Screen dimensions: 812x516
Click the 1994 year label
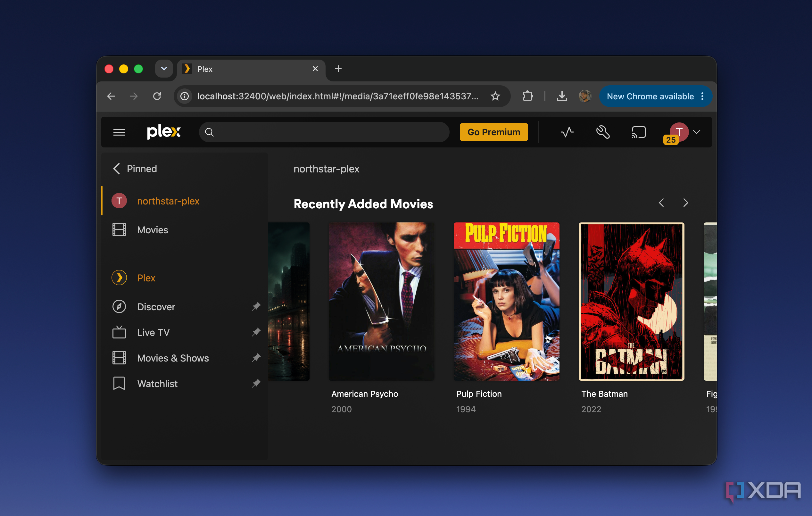click(x=466, y=409)
